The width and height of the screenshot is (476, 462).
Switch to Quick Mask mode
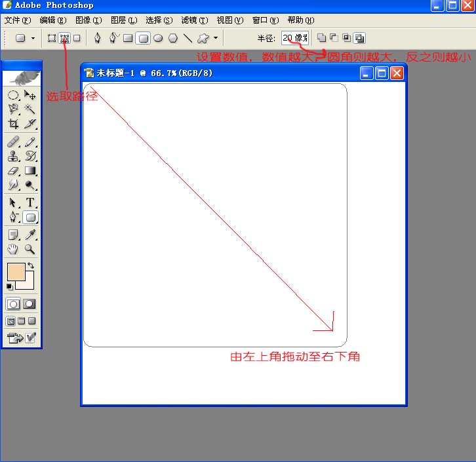(x=30, y=304)
